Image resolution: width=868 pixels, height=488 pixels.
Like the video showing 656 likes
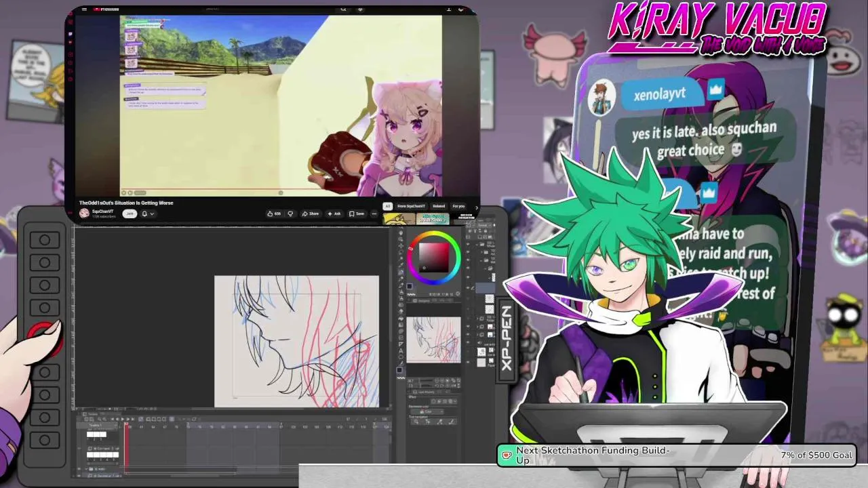click(x=274, y=213)
